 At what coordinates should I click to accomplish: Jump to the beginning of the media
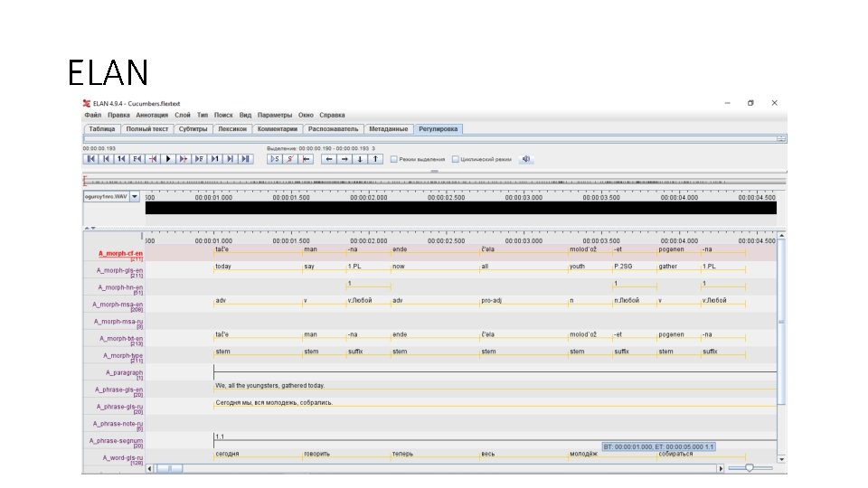[90, 159]
